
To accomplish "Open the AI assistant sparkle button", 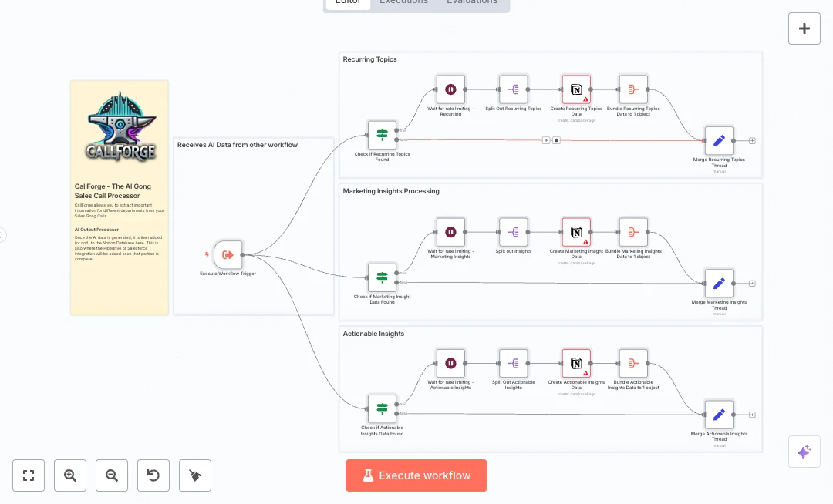I will tap(804, 452).
